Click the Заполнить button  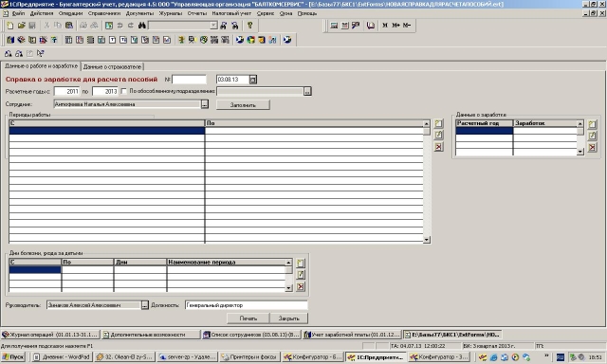(243, 105)
